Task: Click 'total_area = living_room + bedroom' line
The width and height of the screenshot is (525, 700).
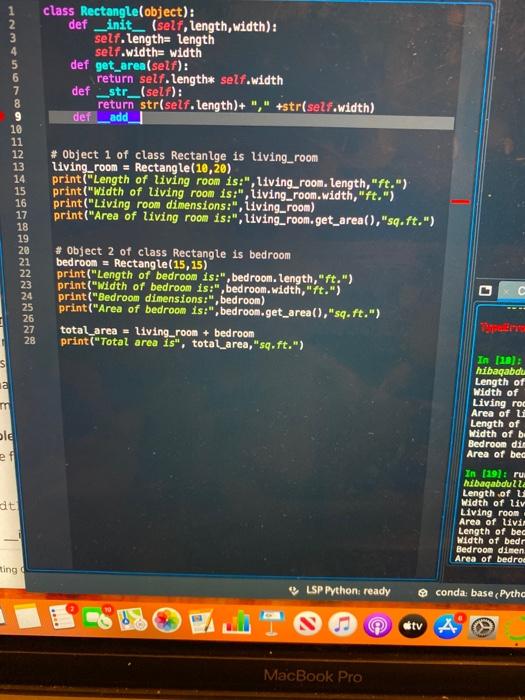Action: pos(157,332)
